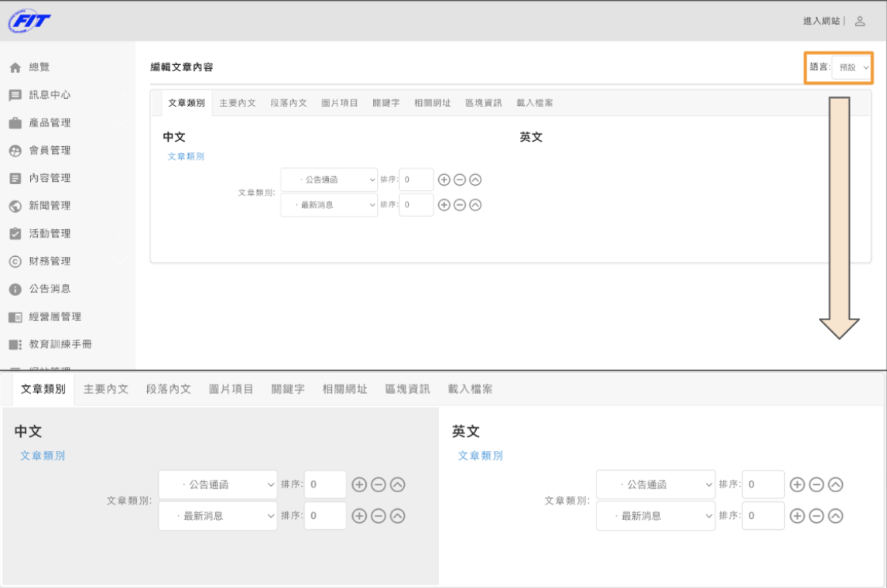Open 財務管理 in the sidebar menu

[x=50, y=262]
